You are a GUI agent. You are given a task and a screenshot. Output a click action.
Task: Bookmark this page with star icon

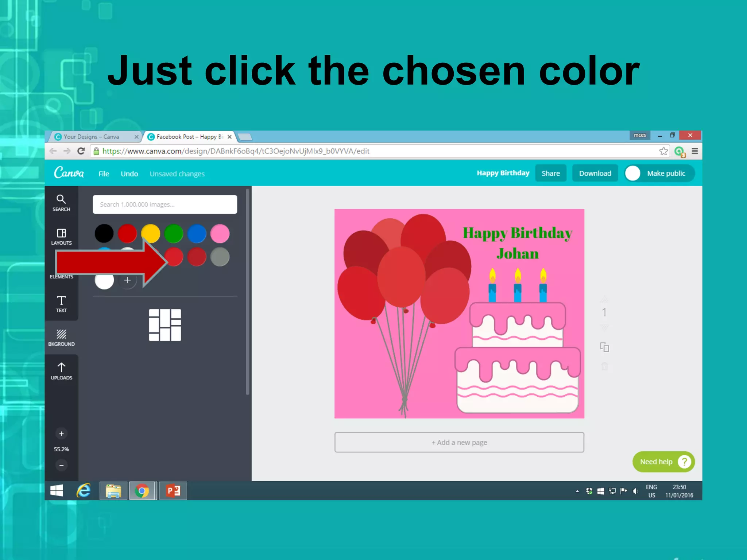663,151
